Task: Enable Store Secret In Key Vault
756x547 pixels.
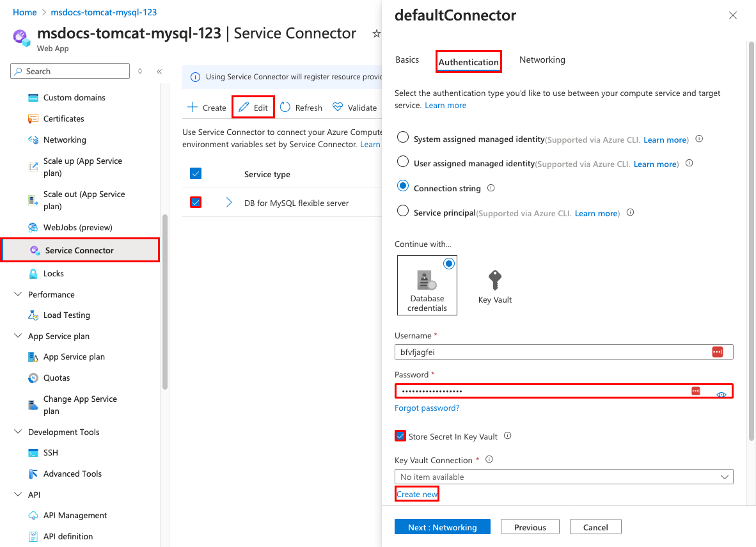Action: 400,436
